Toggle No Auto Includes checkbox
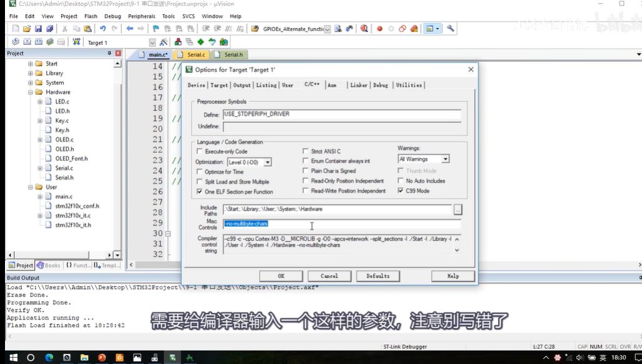 [x=401, y=180]
